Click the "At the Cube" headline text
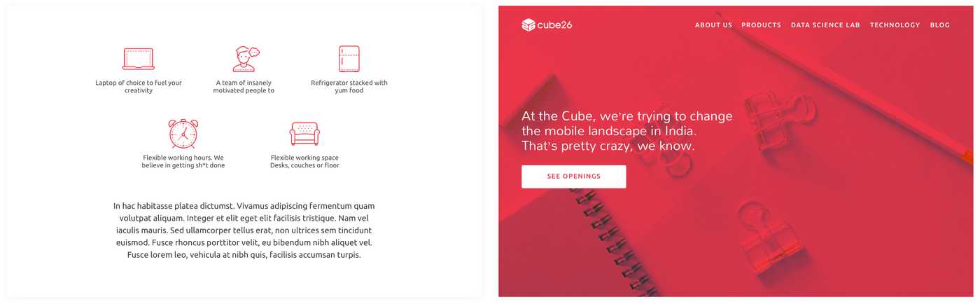This screenshot has width=980, height=304. pyautogui.click(x=626, y=131)
